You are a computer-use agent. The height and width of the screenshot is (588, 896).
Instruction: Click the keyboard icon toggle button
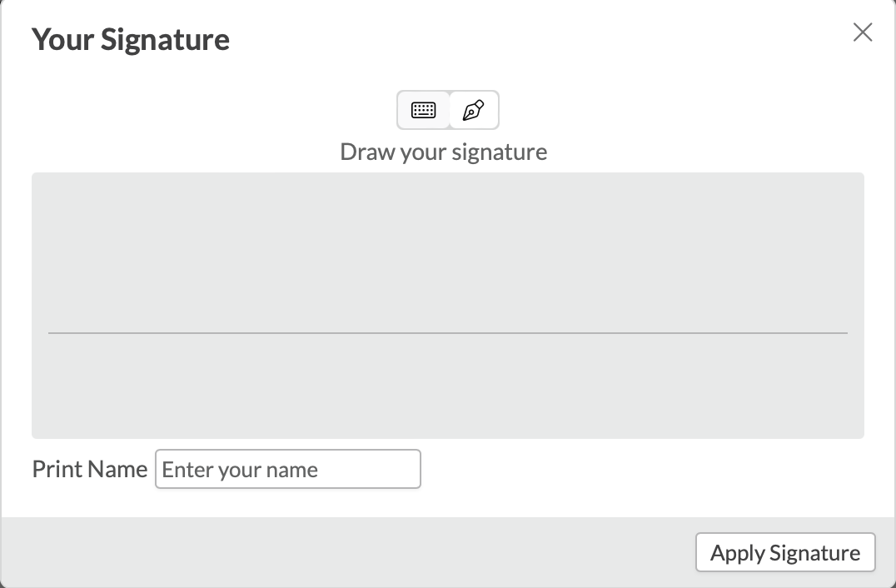(x=424, y=110)
